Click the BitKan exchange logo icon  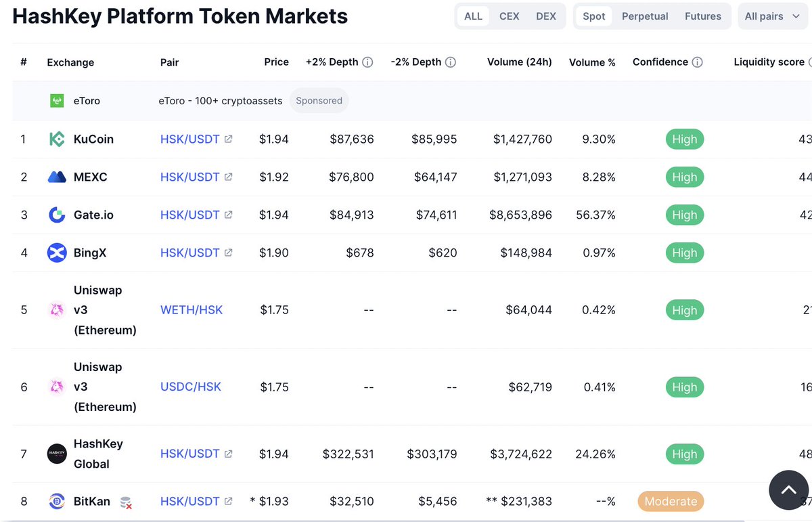pos(57,502)
